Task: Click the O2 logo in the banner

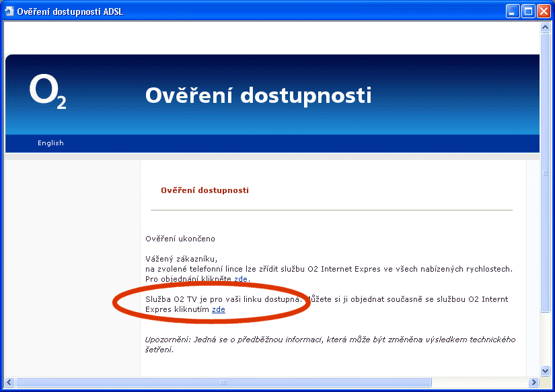Action: pyautogui.click(x=47, y=92)
